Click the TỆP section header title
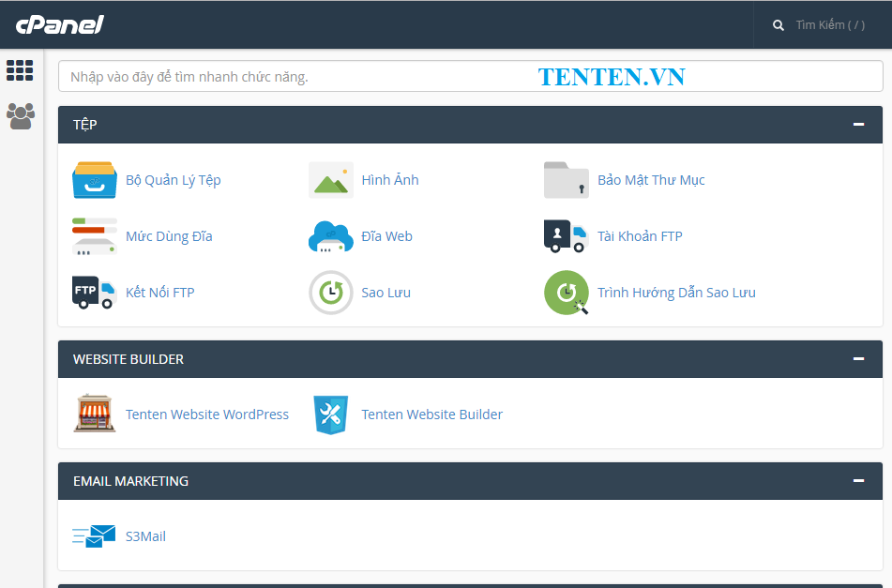 [x=84, y=125]
